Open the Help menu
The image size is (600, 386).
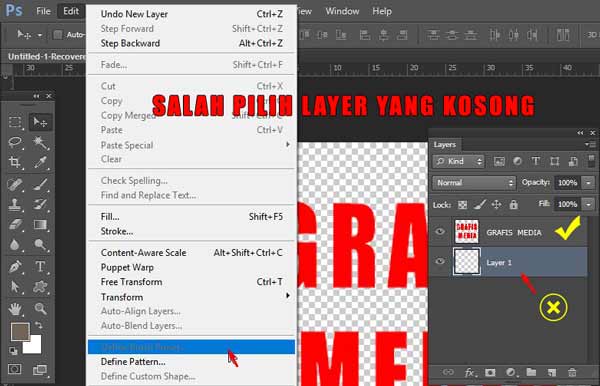(382, 11)
